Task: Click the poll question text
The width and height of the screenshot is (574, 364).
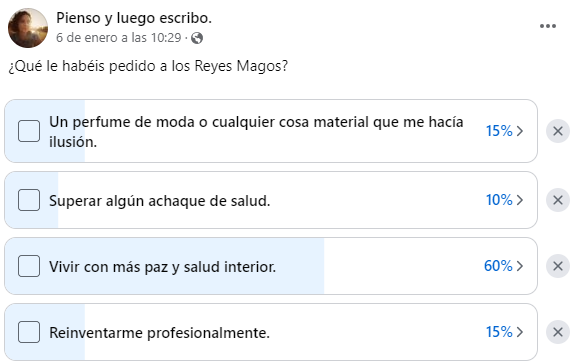Action: tap(148, 66)
